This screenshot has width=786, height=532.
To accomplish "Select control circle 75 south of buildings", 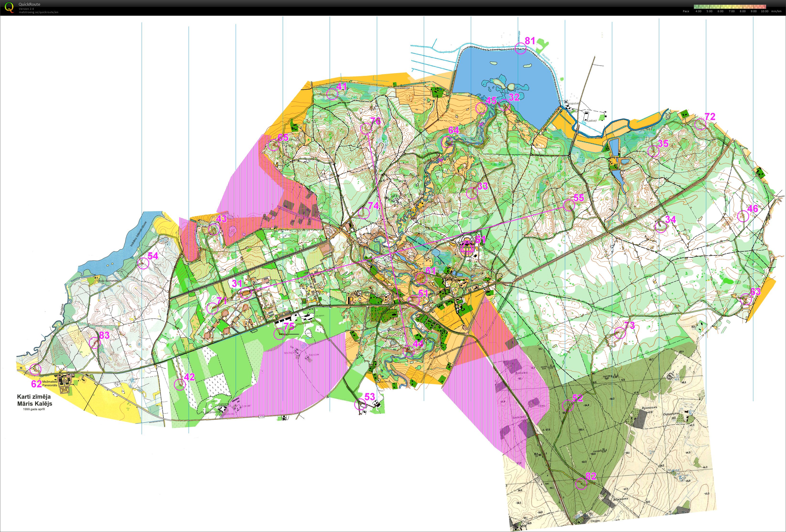I will (x=279, y=334).
